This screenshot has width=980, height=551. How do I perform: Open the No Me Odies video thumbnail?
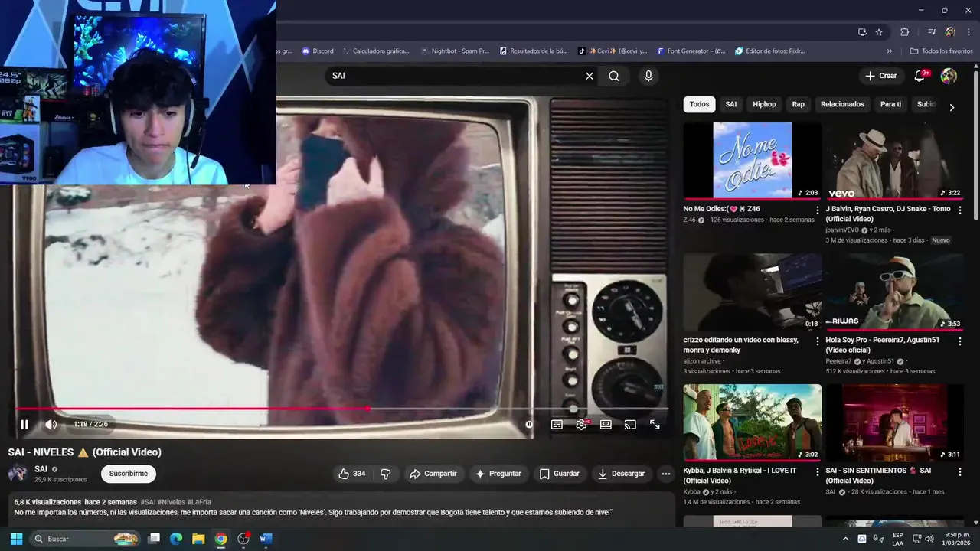[752, 161]
